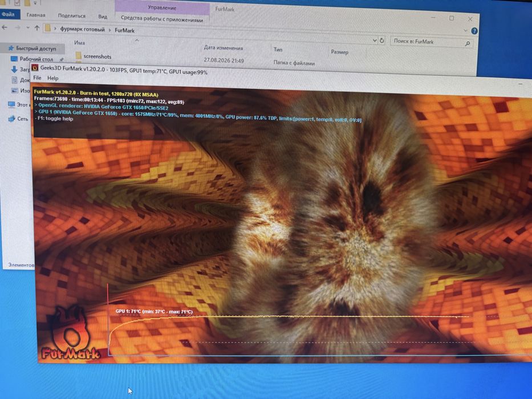Go up one folder level in Explorer
Image resolution: width=532 pixels, height=399 pixels.
click(36, 28)
